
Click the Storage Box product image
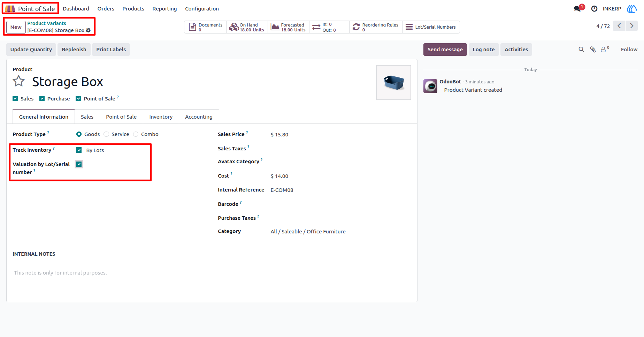[393, 83]
